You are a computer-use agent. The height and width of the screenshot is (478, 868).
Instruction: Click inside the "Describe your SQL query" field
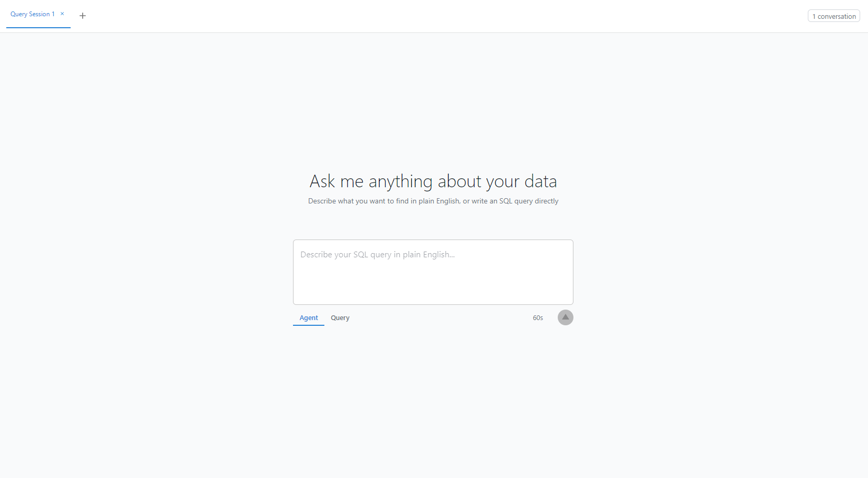point(433,272)
